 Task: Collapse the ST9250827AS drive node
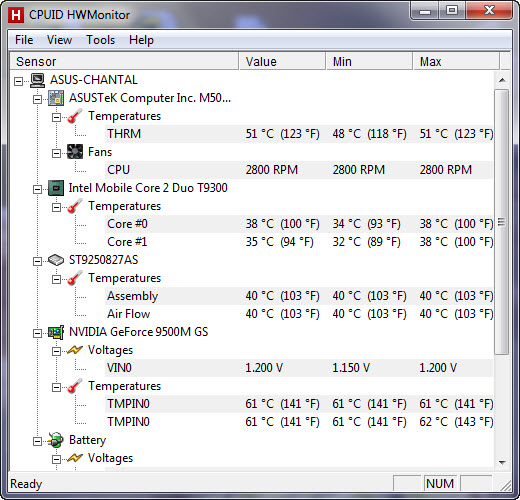(x=38, y=261)
